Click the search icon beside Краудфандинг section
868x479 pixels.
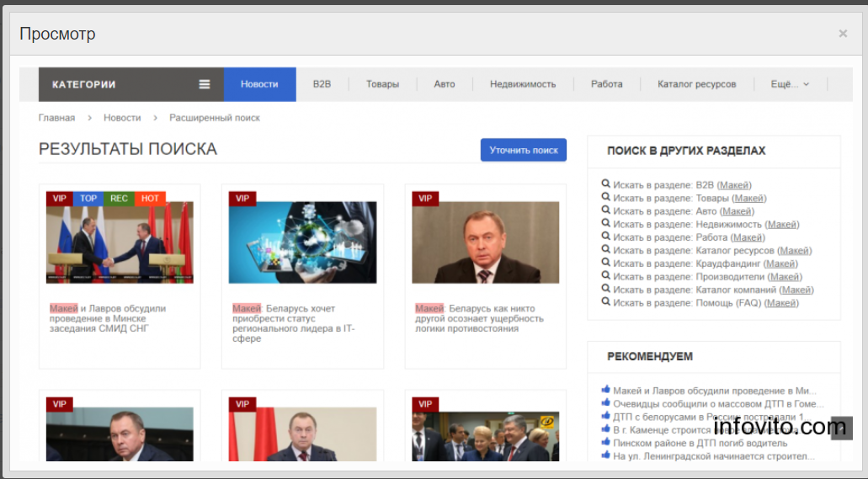point(605,263)
